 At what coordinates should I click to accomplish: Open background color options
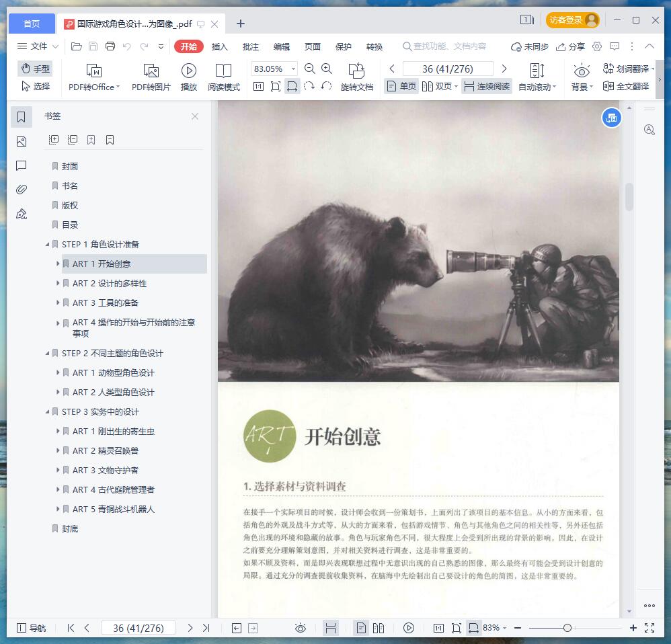tap(582, 77)
